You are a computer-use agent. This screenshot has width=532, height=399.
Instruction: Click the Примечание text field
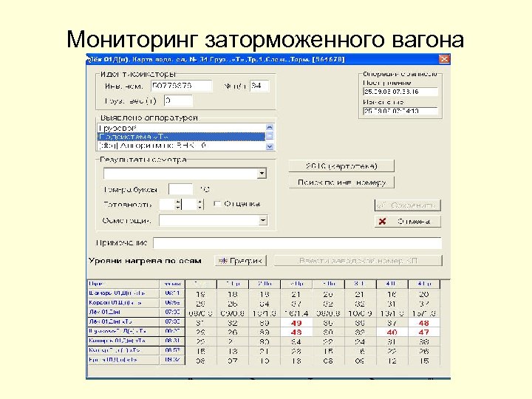(297, 243)
